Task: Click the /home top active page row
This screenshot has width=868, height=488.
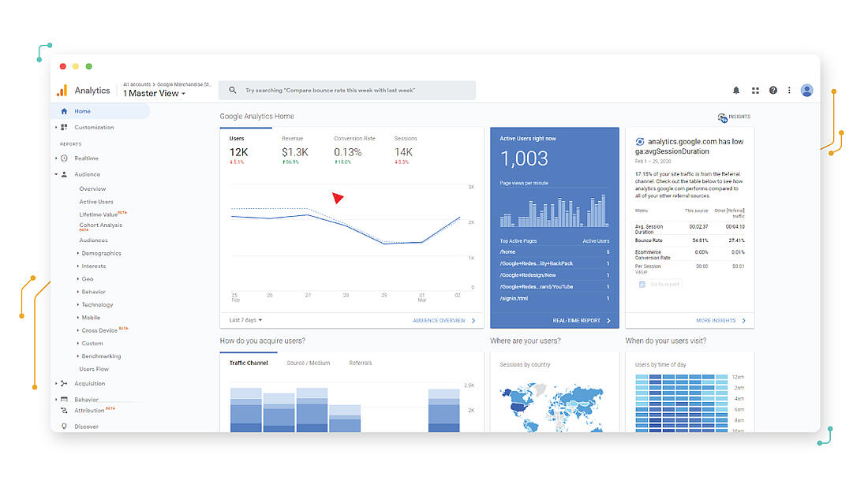Action: click(555, 251)
